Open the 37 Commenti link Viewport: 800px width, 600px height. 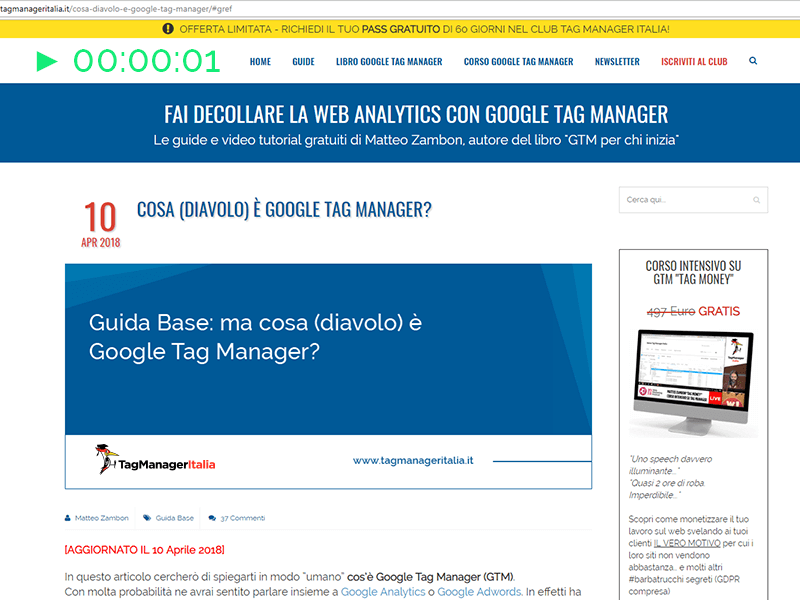242,518
